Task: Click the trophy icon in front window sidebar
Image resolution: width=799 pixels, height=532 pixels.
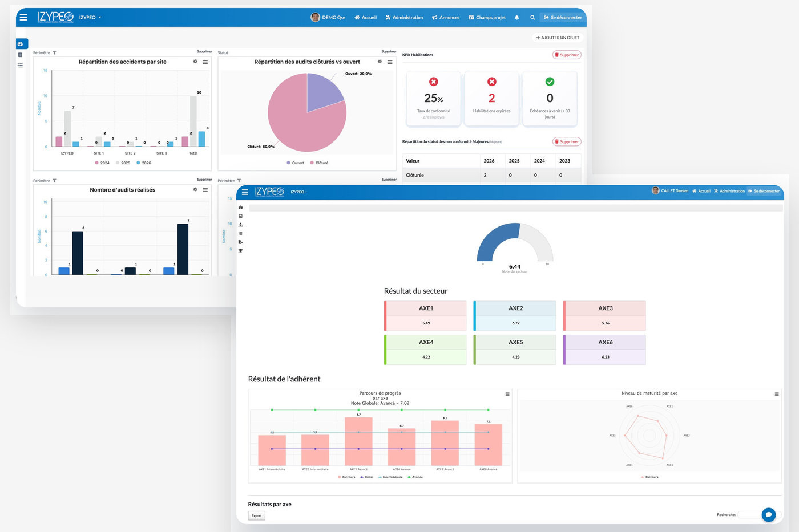Action: 240,250
